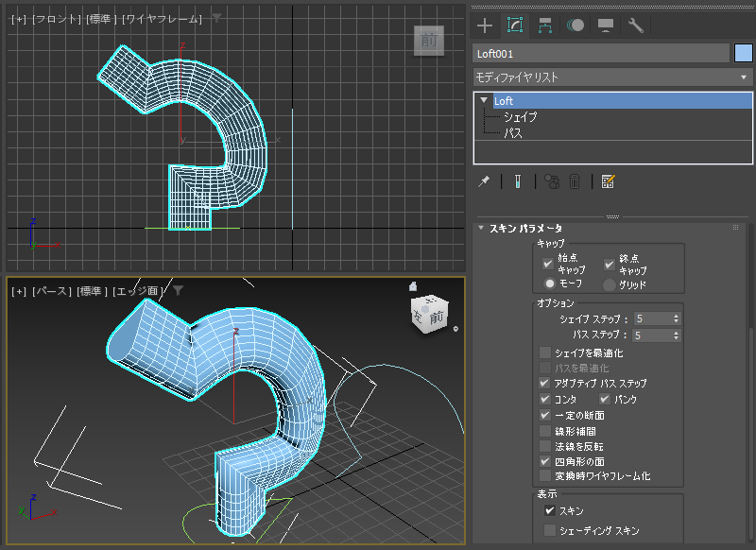The height and width of the screenshot is (550, 756).
Task: Toggle the バンク checkbox
Action: click(x=605, y=399)
